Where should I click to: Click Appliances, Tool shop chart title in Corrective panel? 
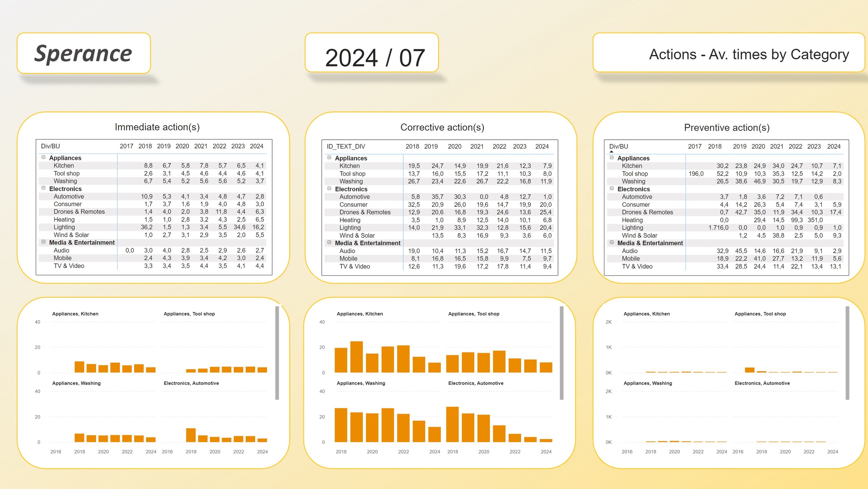pyautogui.click(x=474, y=314)
